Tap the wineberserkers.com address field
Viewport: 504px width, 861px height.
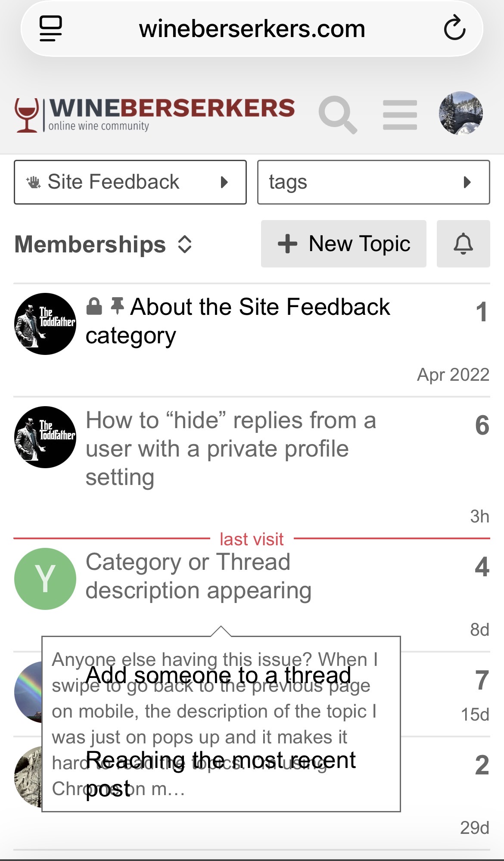tap(252, 29)
